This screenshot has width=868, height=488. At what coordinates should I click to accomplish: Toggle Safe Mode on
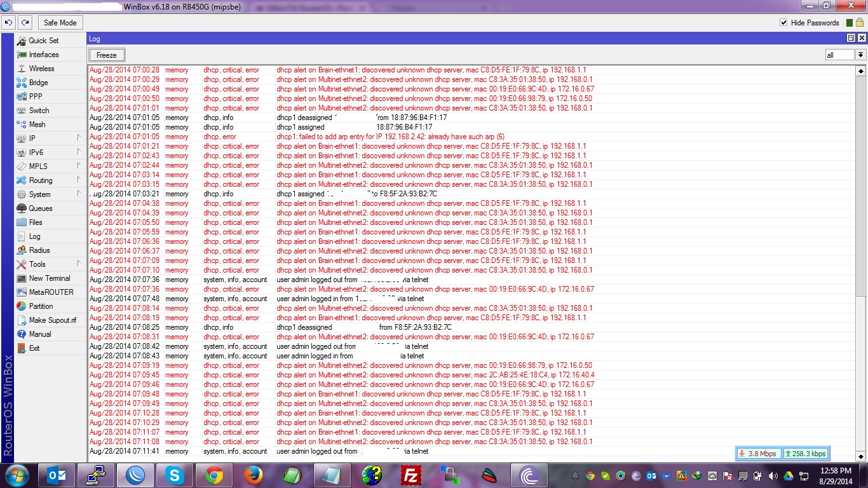coord(60,22)
